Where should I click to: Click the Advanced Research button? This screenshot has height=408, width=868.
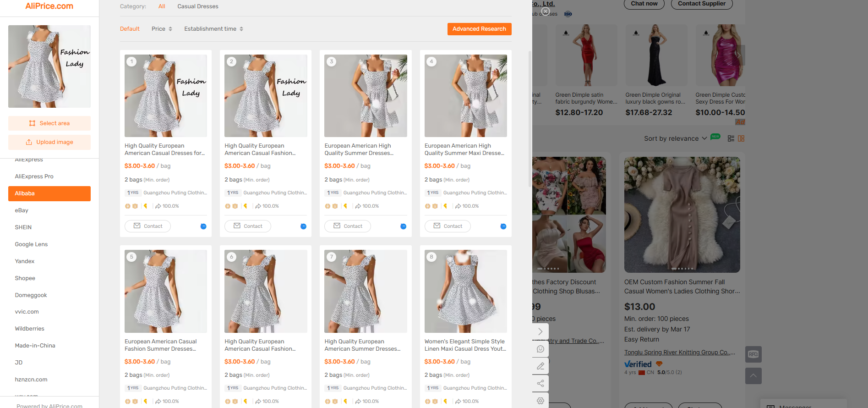tap(479, 29)
